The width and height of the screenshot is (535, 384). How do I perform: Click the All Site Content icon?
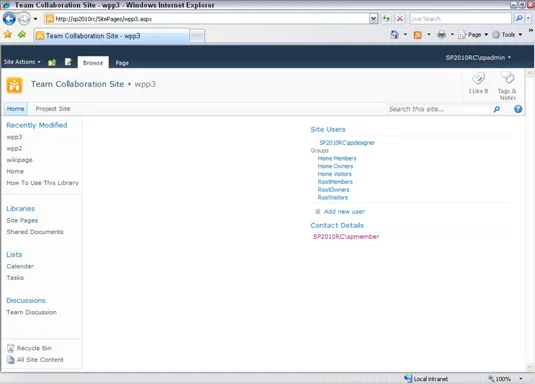click(x=11, y=359)
